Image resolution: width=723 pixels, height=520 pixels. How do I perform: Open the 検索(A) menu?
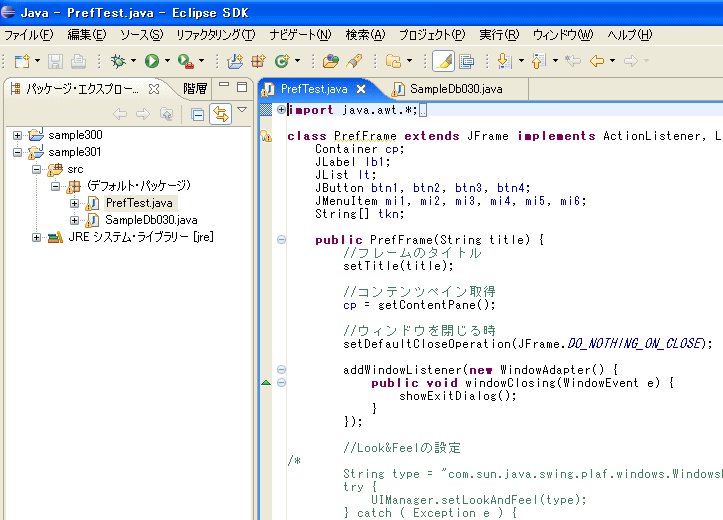(x=365, y=35)
